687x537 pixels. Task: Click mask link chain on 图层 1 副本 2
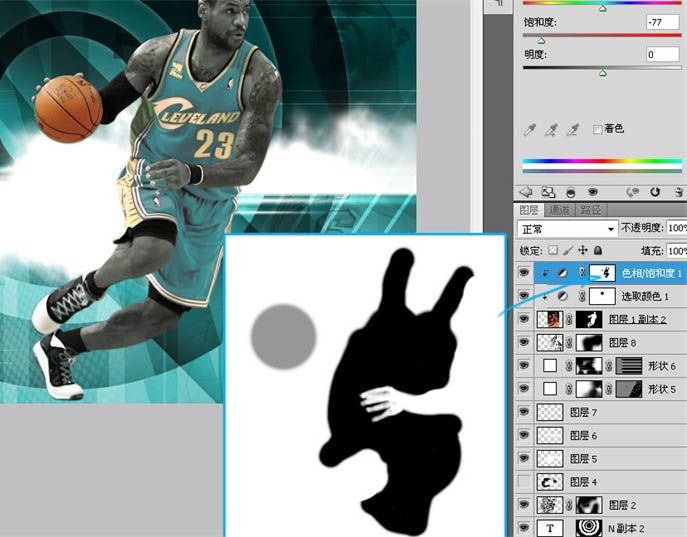click(569, 319)
